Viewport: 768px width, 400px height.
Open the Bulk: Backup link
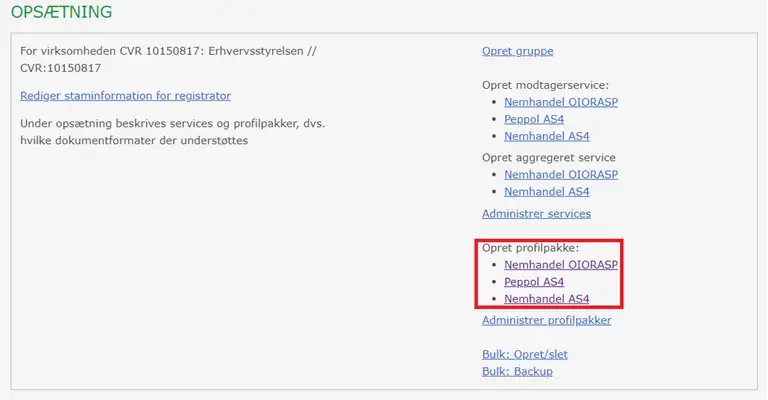tap(517, 371)
